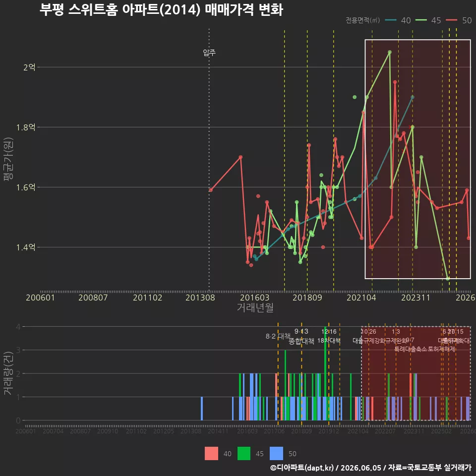Click the 1.8억 y-axis label
476x476 pixels.
click(x=26, y=127)
